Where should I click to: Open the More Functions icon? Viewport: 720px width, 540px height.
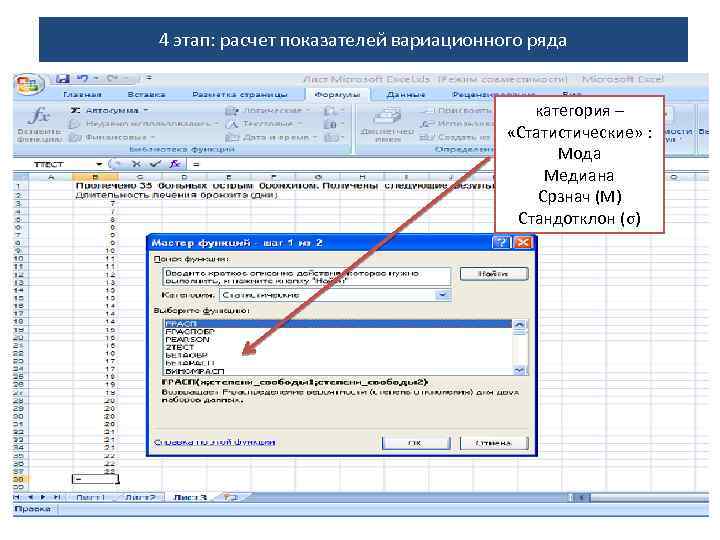332,137
